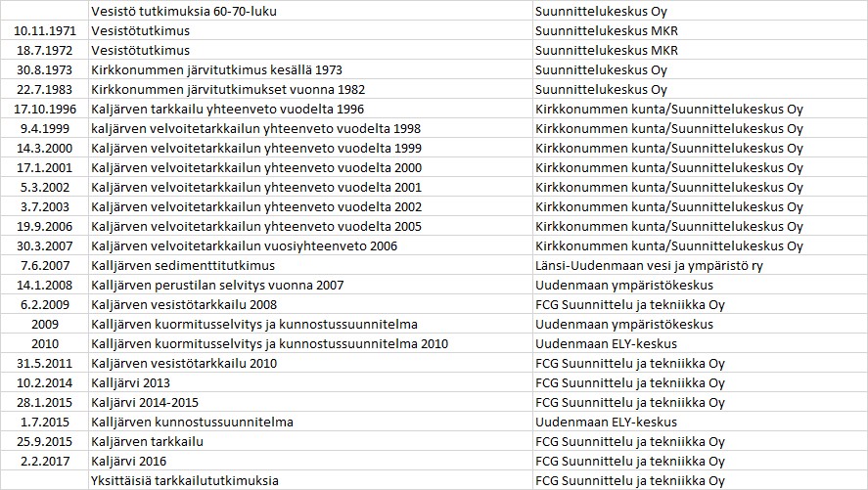Click the date cell 17.10.1996
This screenshot has height=490, width=868.
45,109
